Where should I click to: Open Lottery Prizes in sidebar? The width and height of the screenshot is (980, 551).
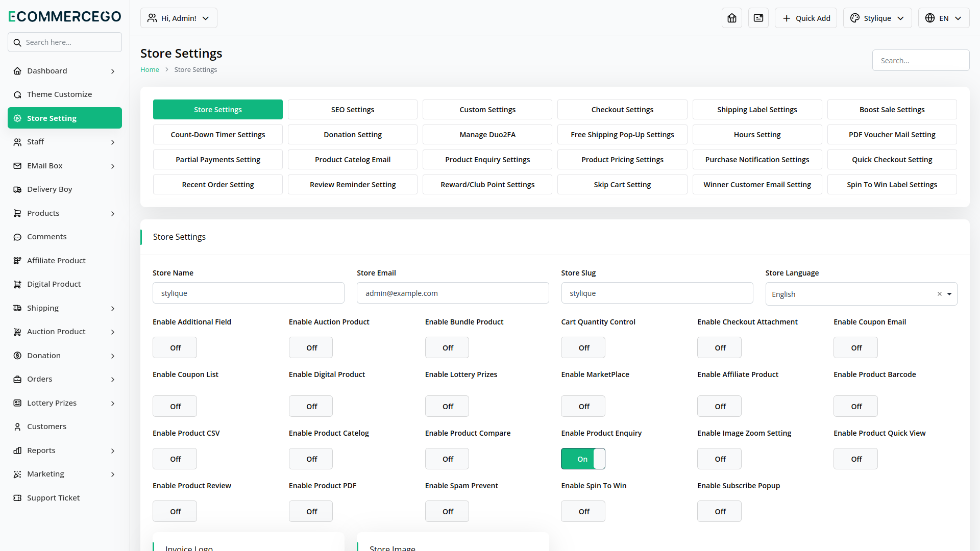[x=65, y=403]
